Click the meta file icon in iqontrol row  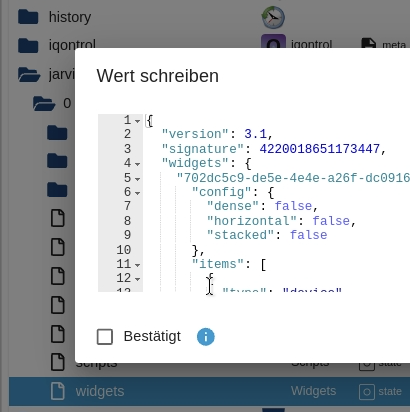(369, 43)
